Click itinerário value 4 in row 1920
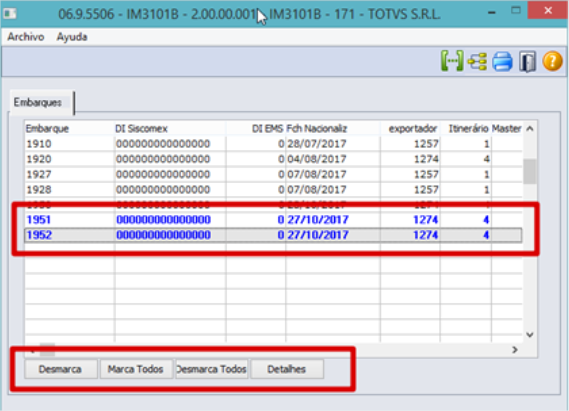Viewport: 569px width, 411px height. click(x=486, y=159)
